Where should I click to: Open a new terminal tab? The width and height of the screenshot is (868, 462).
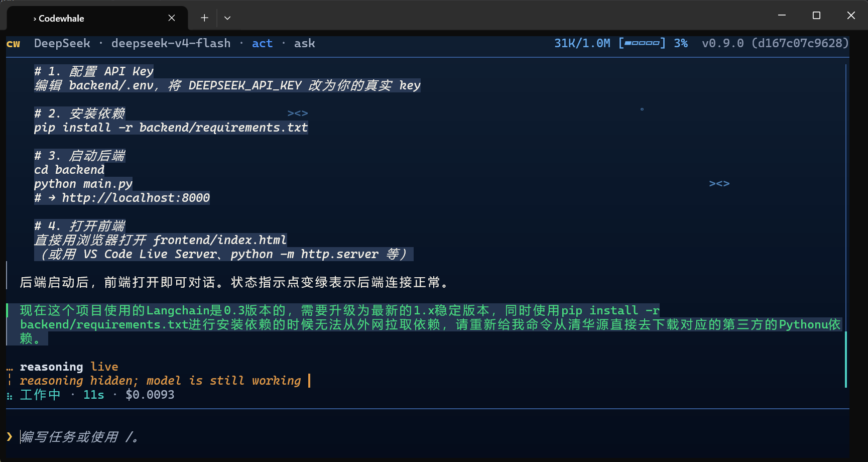tap(204, 18)
